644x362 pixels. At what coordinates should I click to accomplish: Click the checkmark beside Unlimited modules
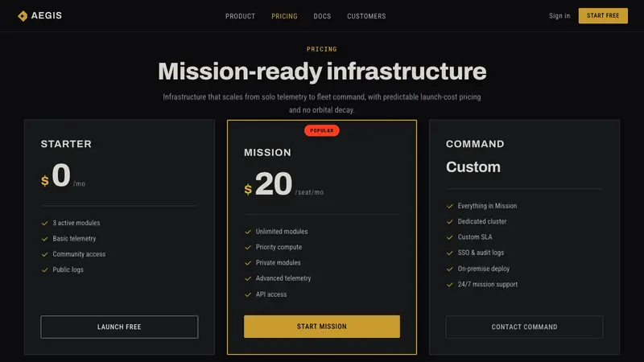click(x=248, y=232)
